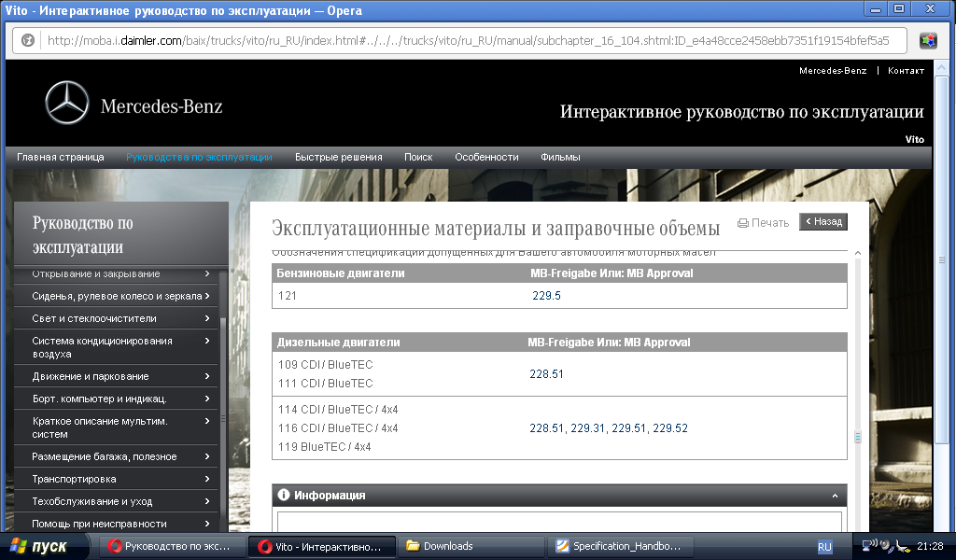Open the Mercedes-Benz link at top right
Viewport: 956px width, 560px height.
pos(833,71)
